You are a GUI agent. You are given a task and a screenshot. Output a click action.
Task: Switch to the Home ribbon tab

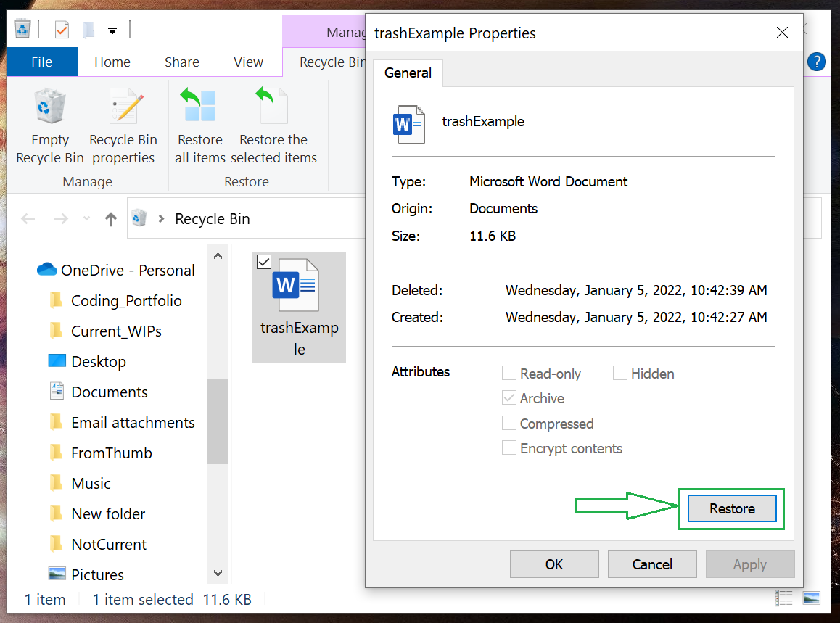(x=112, y=62)
